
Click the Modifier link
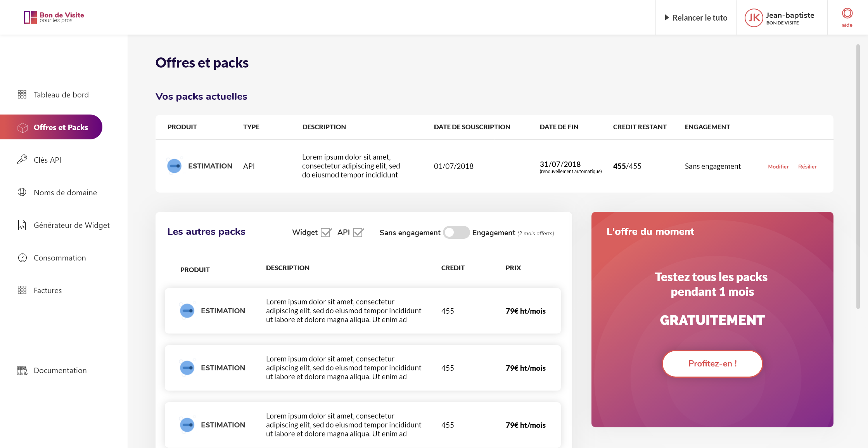[x=778, y=167]
